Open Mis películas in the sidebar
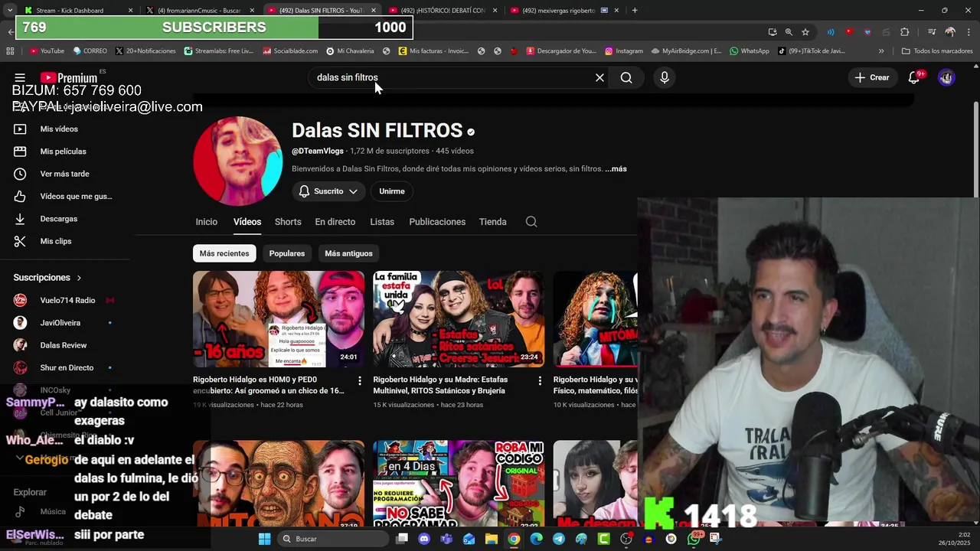This screenshot has width=980, height=551. [x=64, y=152]
